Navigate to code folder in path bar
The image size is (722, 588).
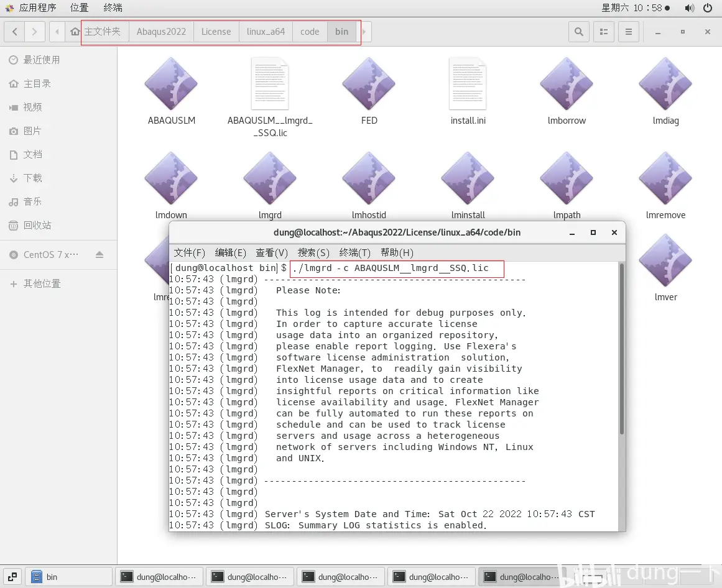point(310,32)
